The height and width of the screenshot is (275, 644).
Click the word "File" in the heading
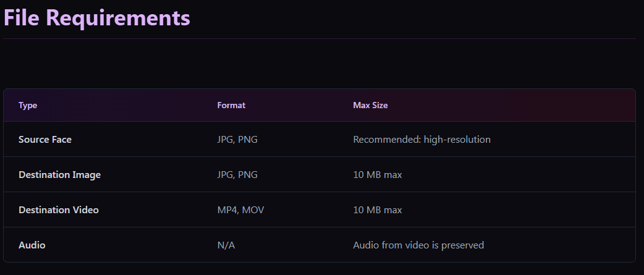[22, 18]
